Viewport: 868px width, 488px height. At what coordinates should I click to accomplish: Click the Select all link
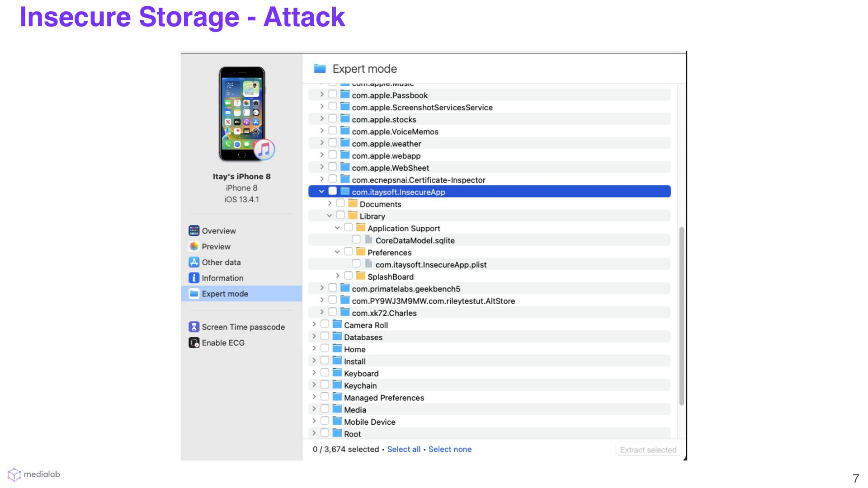[403, 450]
